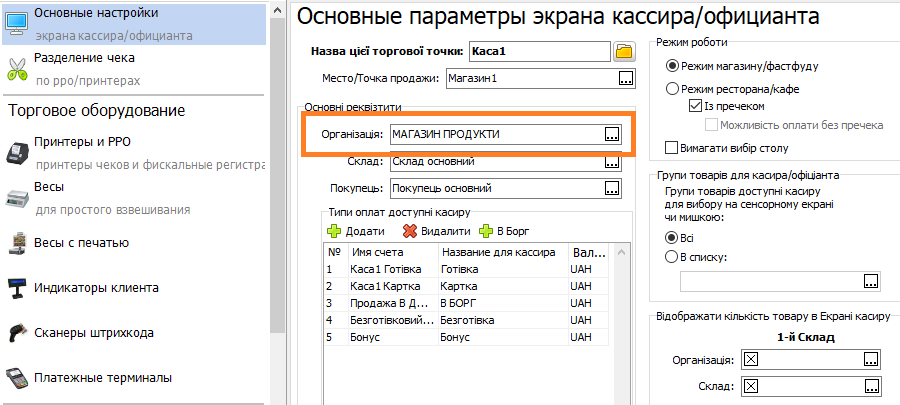
Task: Select В БОРГ cashier name cell
Action: pyautogui.click(x=503, y=303)
